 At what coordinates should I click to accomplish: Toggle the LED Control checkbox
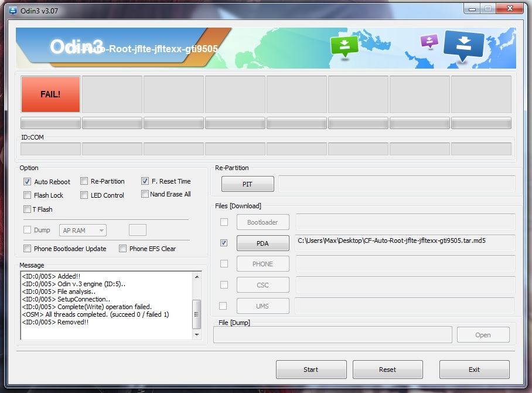(x=84, y=195)
